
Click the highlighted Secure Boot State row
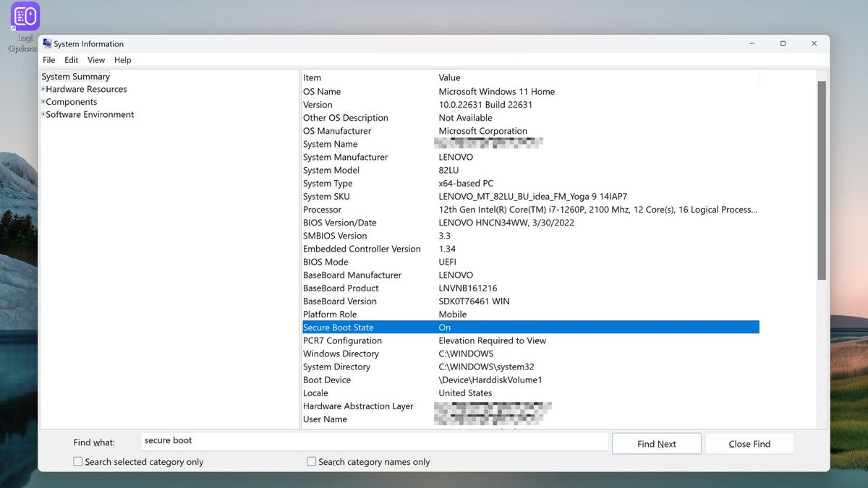point(530,328)
